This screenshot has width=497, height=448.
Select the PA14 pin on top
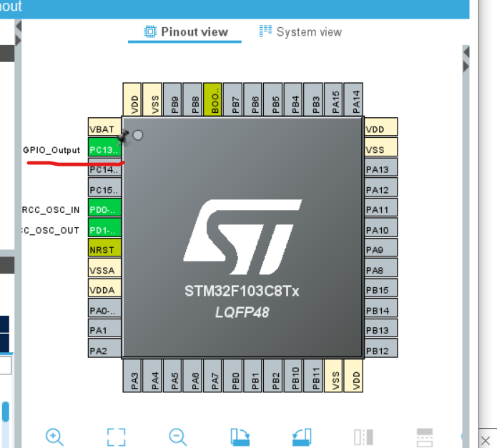(x=353, y=99)
